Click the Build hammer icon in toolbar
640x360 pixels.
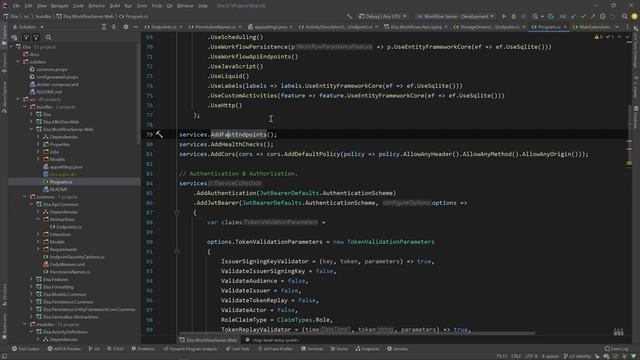tap(349, 16)
